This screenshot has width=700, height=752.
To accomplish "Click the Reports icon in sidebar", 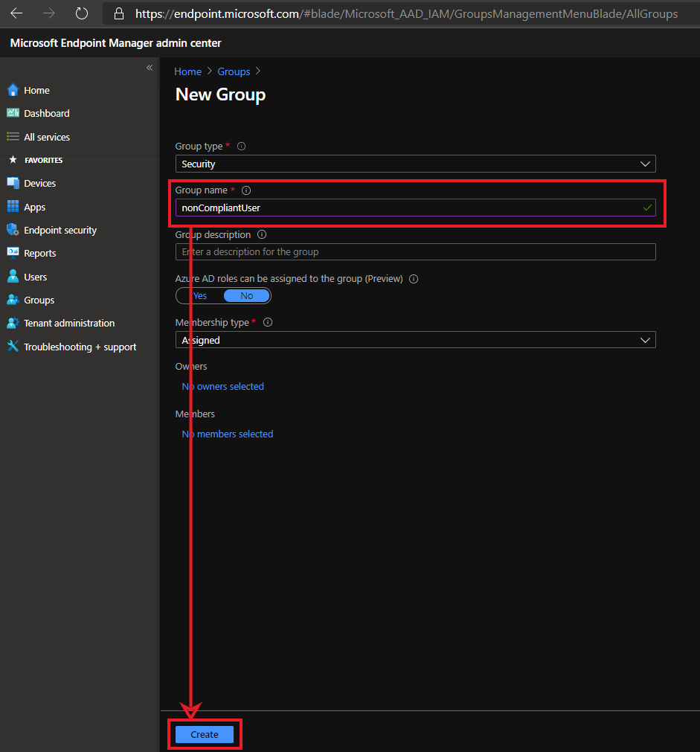I will [13, 253].
